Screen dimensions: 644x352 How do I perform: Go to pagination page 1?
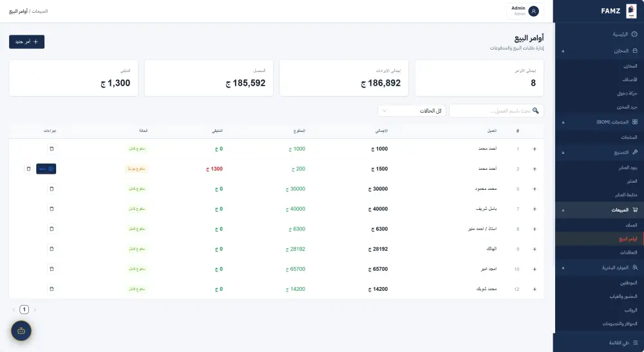24,310
